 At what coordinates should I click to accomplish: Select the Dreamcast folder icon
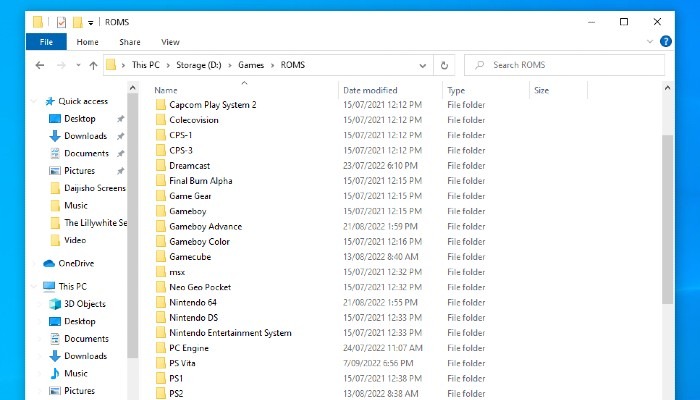pyautogui.click(x=161, y=166)
